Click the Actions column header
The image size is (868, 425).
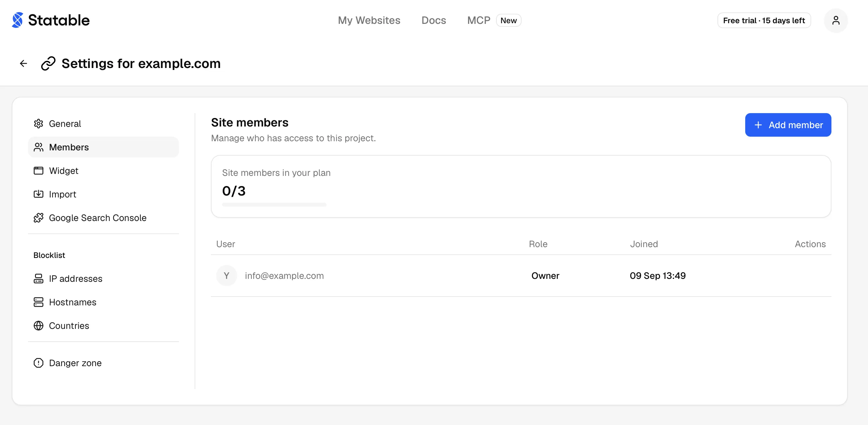[x=811, y=244]
